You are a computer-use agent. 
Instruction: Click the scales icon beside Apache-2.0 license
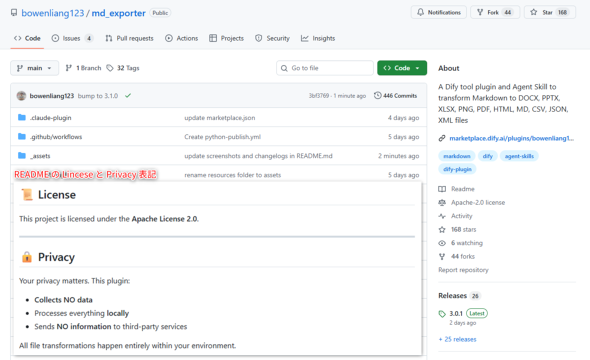442,202
